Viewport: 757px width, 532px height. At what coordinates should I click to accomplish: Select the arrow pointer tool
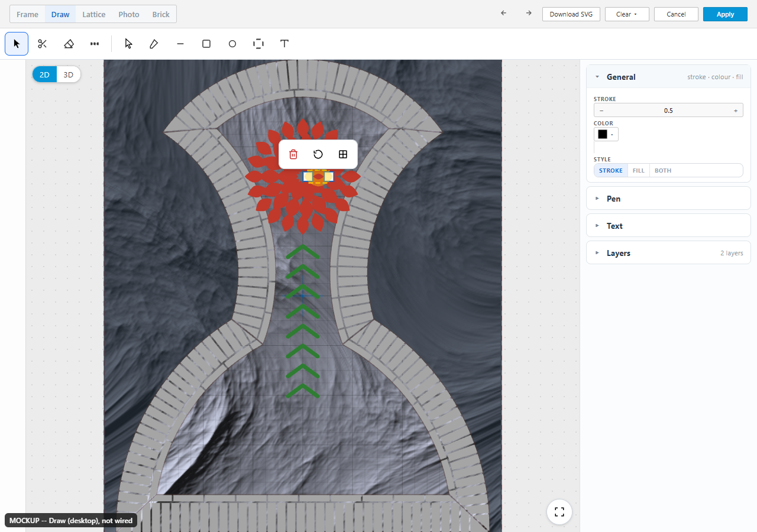(x=17, y=44)
